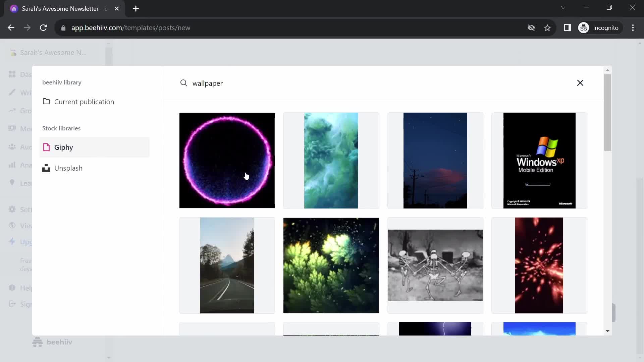
Task: Choose the red sparks GIF
Action: pos(539,265)
